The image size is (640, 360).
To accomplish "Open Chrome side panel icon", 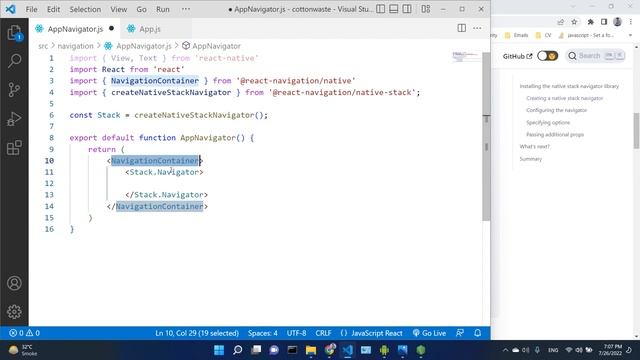I will 604,22.
